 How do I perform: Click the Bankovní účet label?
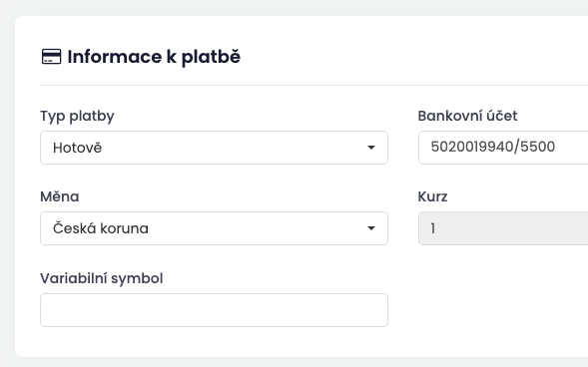pos(467,116)
